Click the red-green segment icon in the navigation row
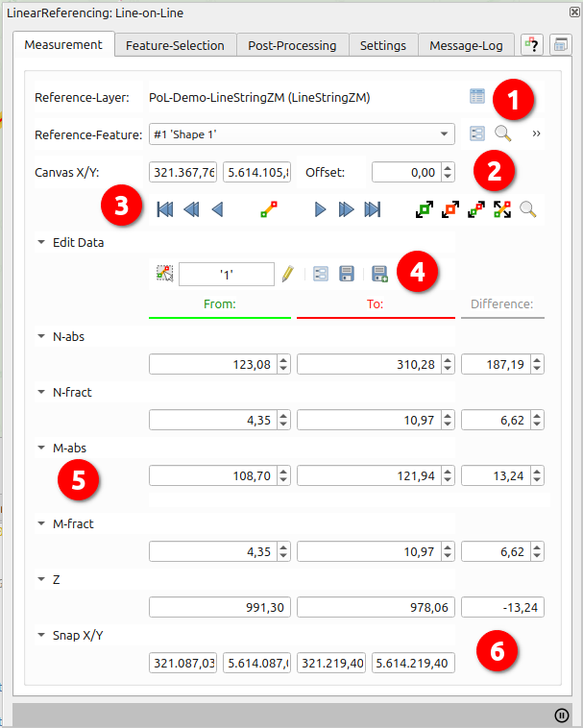Image resolution: width=583 pixels, height=728 pixels. (x=269, y=209)
